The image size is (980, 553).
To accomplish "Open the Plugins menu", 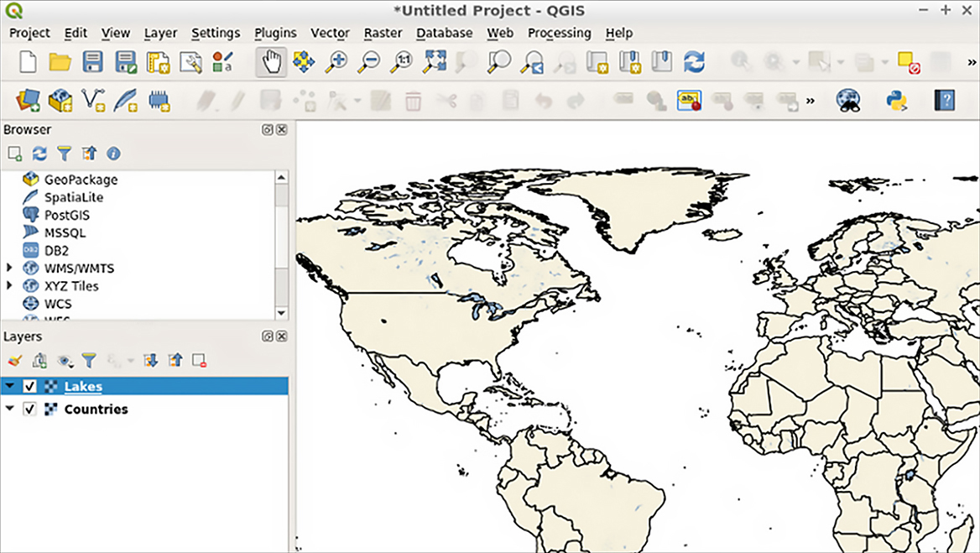I will 275,33.
